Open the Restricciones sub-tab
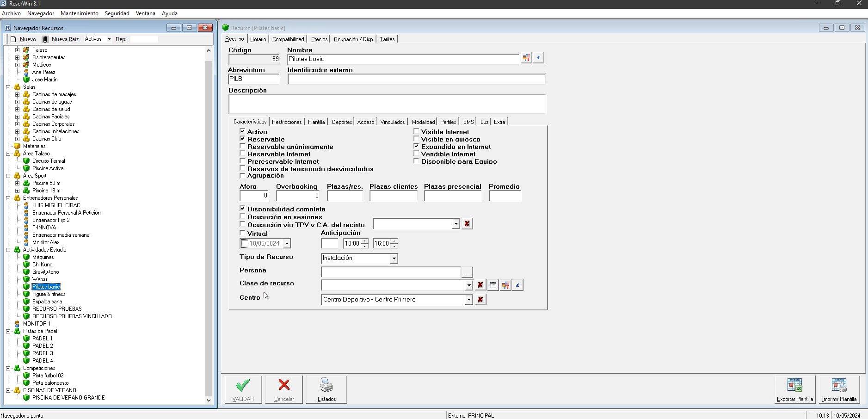The height and width of the screenshot is (419, 868). tap(287, 122)
